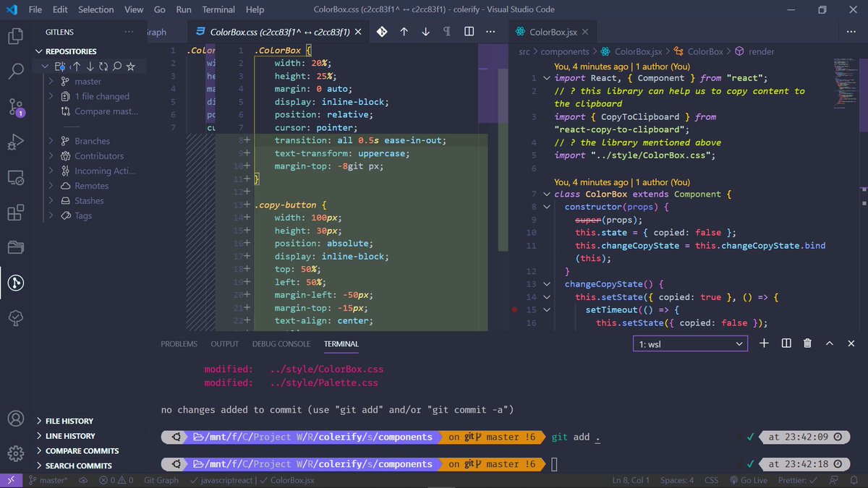Expand the Branches node
The height and width of the screenshot is (488, 868).
[51, 141]
